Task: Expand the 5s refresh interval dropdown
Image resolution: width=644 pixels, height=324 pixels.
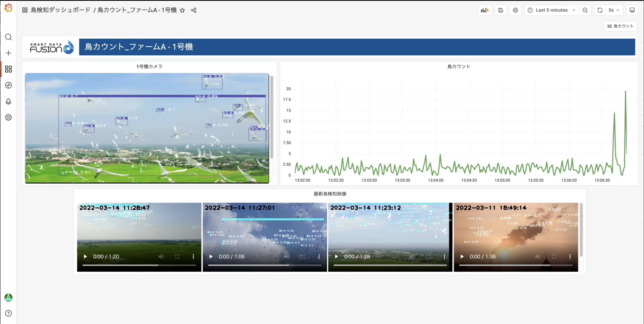Action: pos(614,10)
